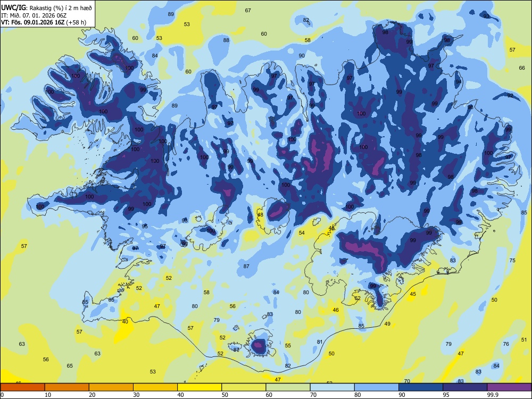Click the '48' value on yellow area
532x399 pixels.
point(260,215)
